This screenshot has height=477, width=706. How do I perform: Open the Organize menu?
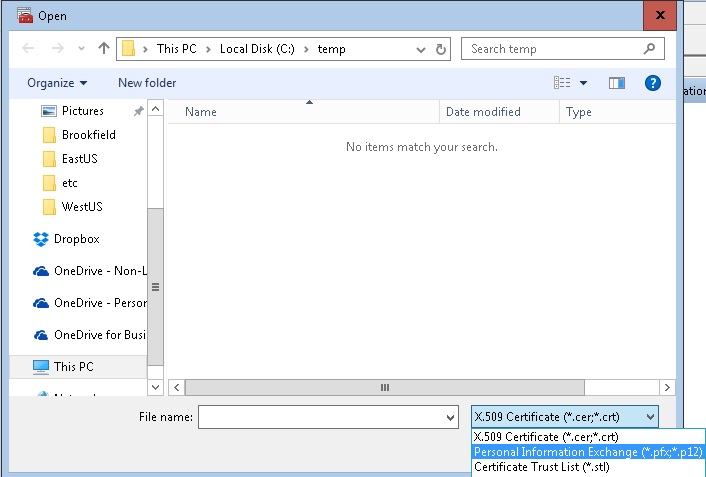click(x=57, y=83)
